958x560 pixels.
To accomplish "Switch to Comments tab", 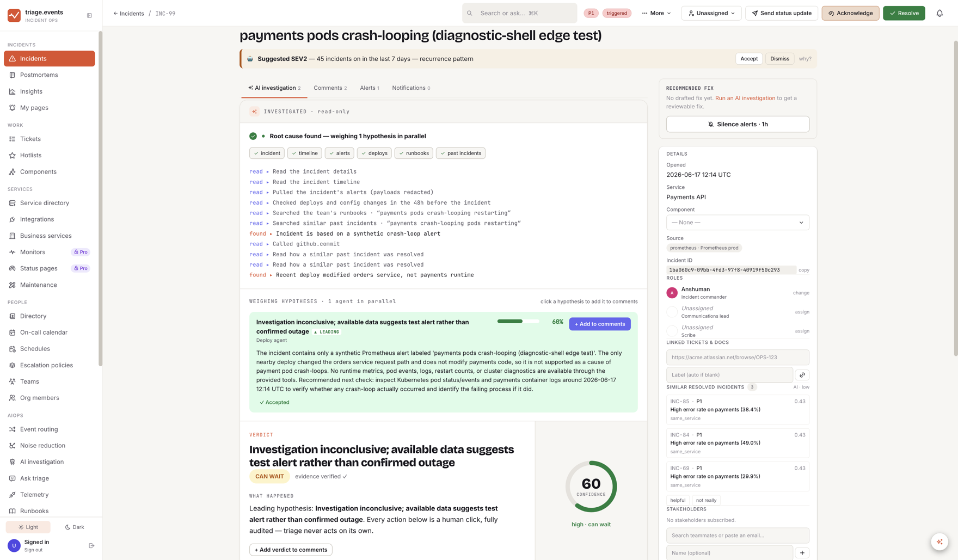I will click(330, 88).
